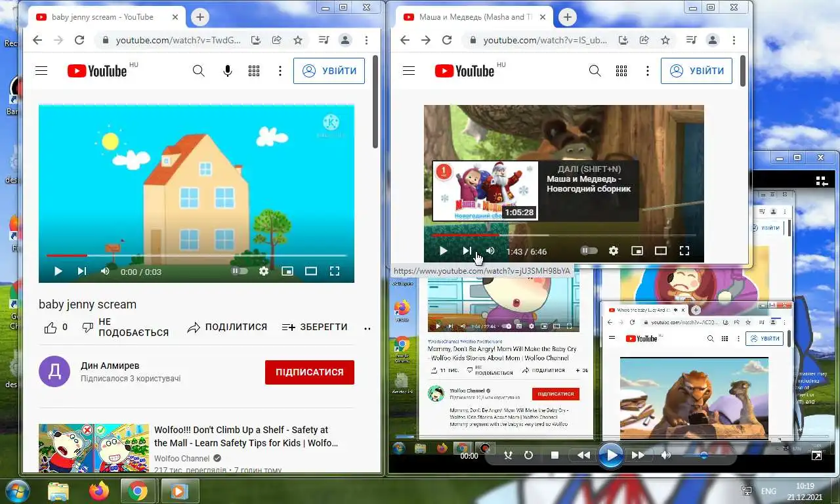Viewport: 840px width, 504px height.
Task: Click УВІЙТИ sign-in button in the Маша и Медведь window
Action: point(697,71)
